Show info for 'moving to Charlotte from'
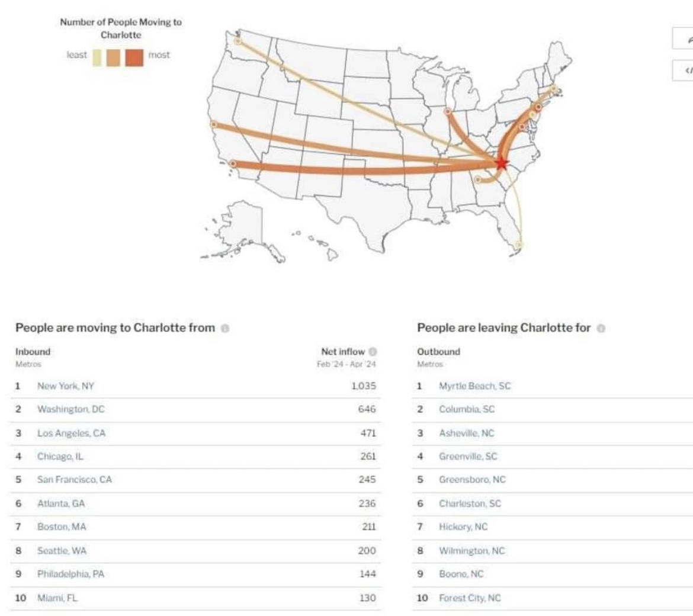 point(225,328)
